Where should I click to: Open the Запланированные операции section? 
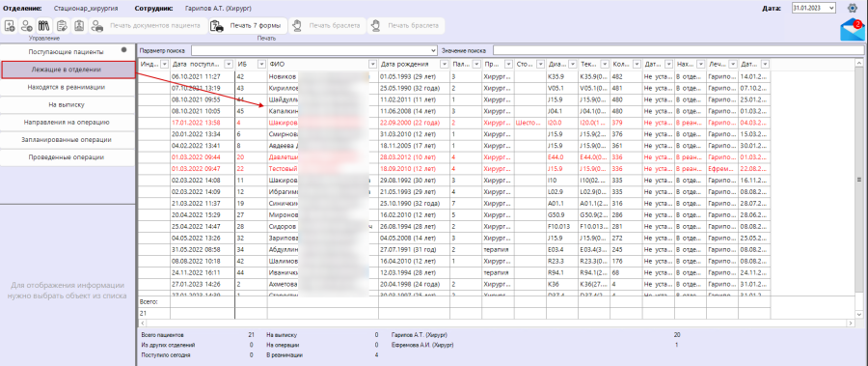[67, 140]
